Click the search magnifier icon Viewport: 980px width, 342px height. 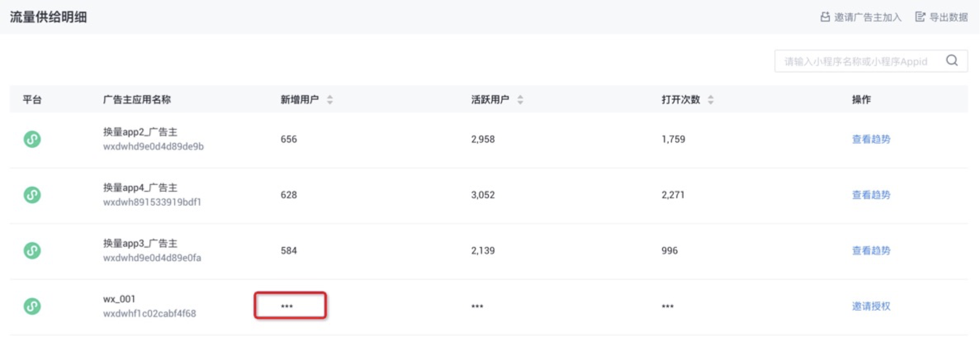pyautogui.click(x=952, y=61)
